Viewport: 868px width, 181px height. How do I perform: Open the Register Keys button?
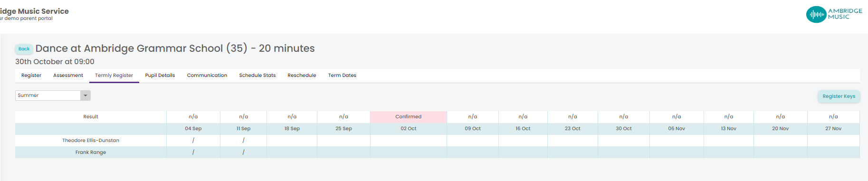[x=839, y=96]
